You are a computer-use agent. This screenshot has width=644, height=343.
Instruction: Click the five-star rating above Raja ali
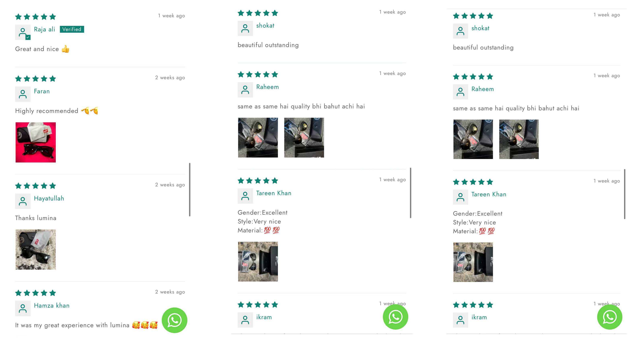point(35,17)
